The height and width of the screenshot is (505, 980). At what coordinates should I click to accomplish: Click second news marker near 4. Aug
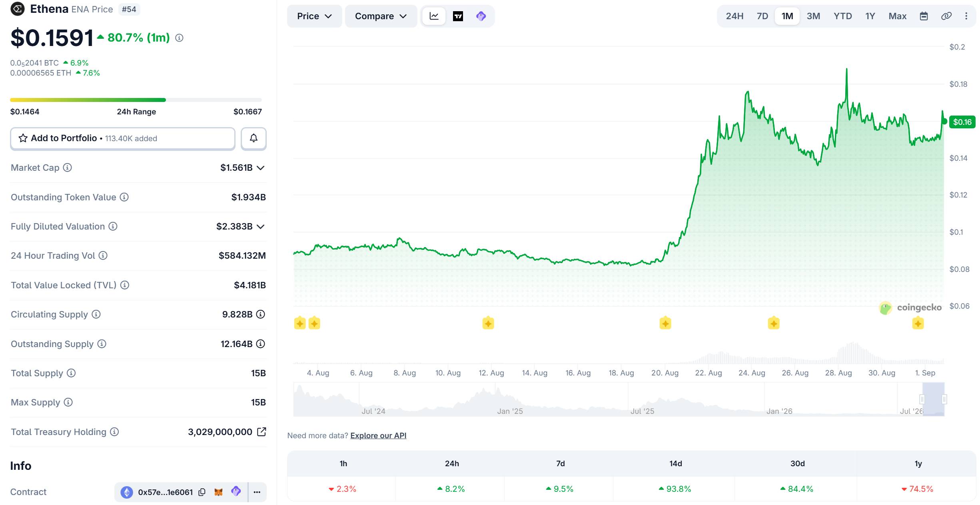(x=314, y=323)
